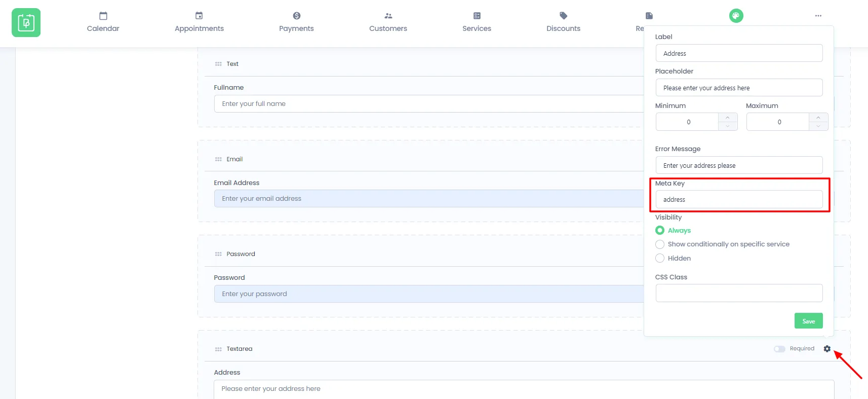The image size is (868, 399).
Task: Click the drag handle beside Email
Action: 218,159
